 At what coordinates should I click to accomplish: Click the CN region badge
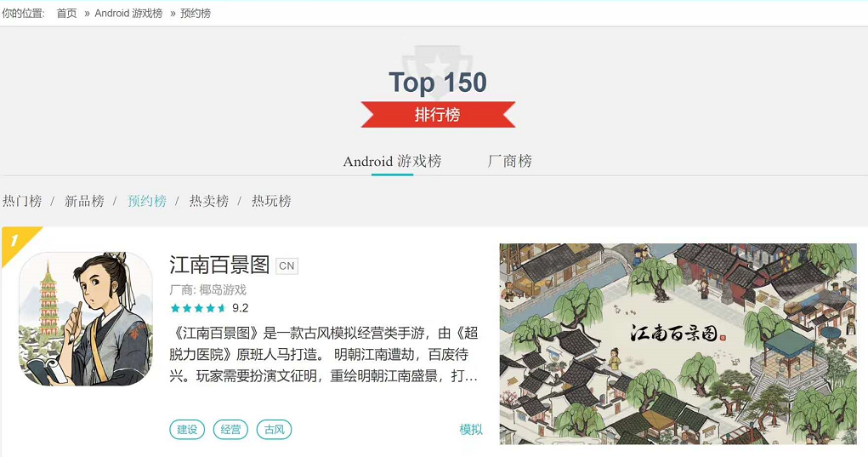pos(286,266)
